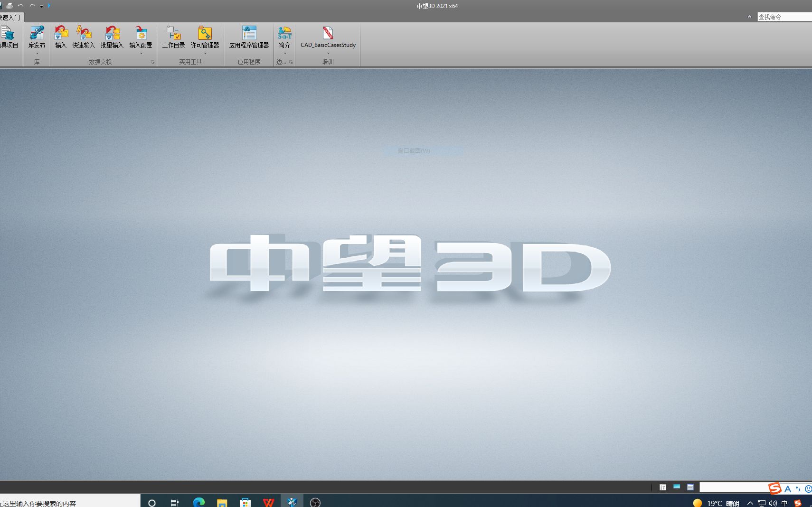
Task: Open 边... group dialog launcher
Action: pyautogui.click(x=291, y=62)
